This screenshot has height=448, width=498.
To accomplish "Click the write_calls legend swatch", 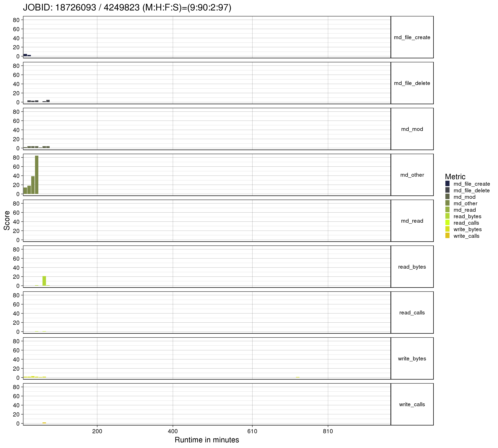I will click(447, 236).
